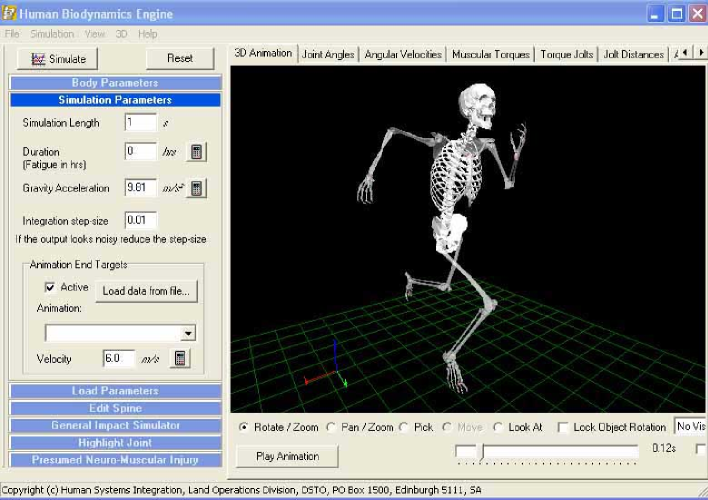Expand Presumed Neuro-Muscular Injury section
Screen dimensions: 708x500
pos(115,460)
